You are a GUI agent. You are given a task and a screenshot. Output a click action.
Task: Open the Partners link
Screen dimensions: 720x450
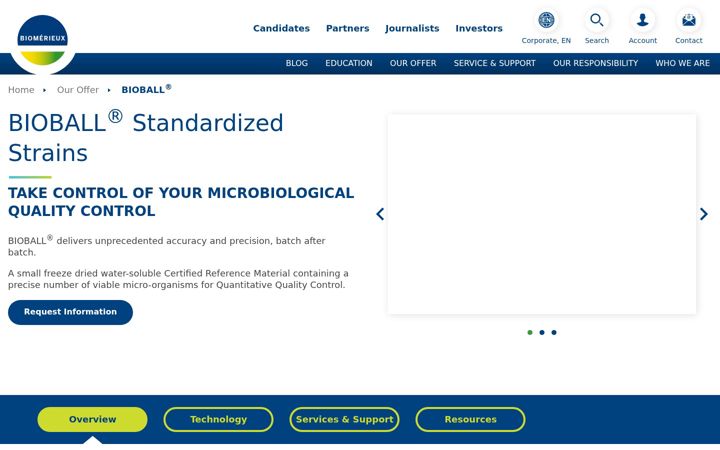pyautogui.click(x=348, y=28)
